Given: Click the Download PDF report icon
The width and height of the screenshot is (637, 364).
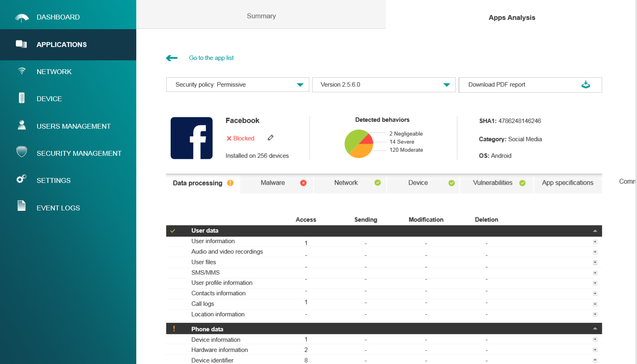Looking at the screenshot, I should (585, 85).
